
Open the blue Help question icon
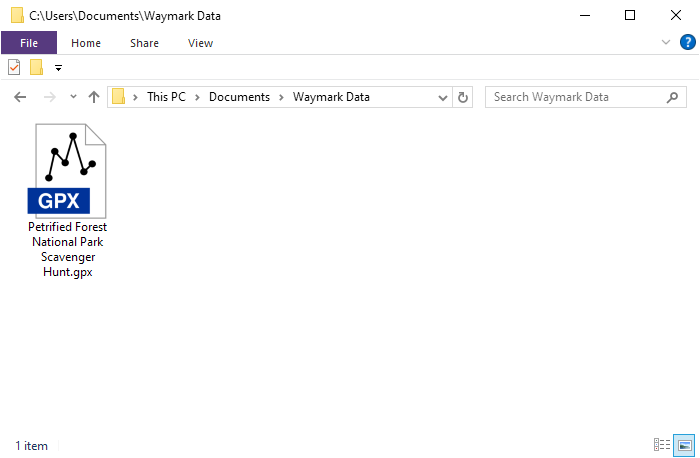688,42
